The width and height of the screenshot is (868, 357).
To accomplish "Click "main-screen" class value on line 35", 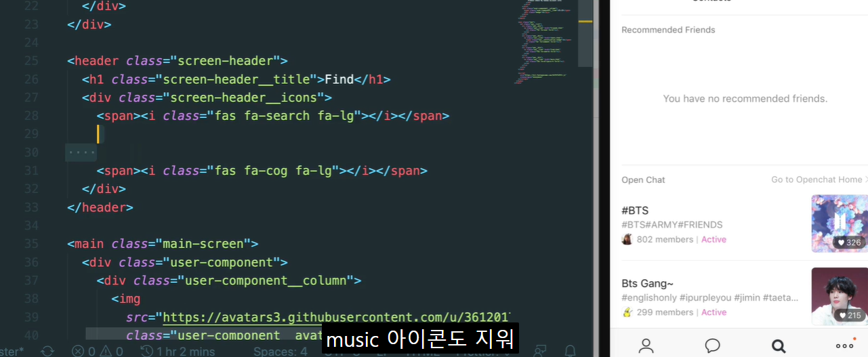I will (203, 244).
